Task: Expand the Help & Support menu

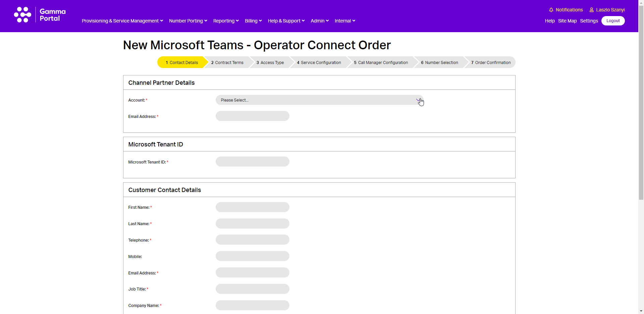Action: (x=286, y=21)
